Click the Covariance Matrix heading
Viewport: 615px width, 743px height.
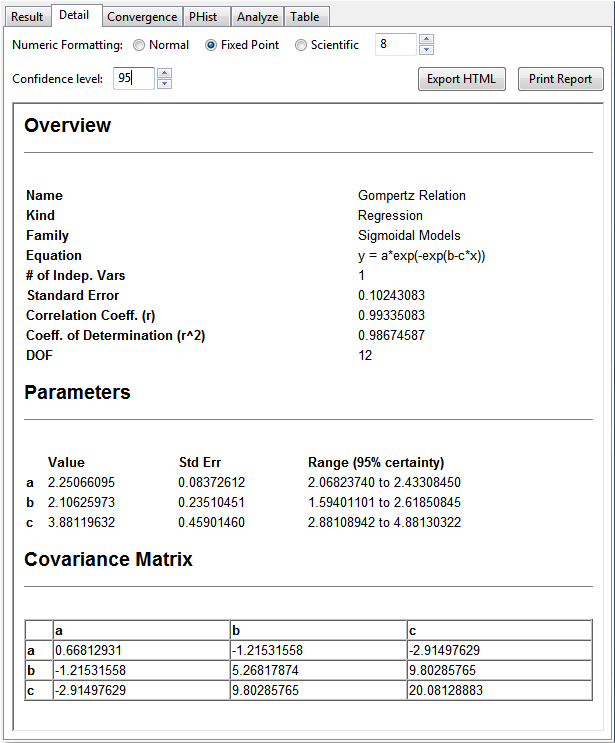109,559
